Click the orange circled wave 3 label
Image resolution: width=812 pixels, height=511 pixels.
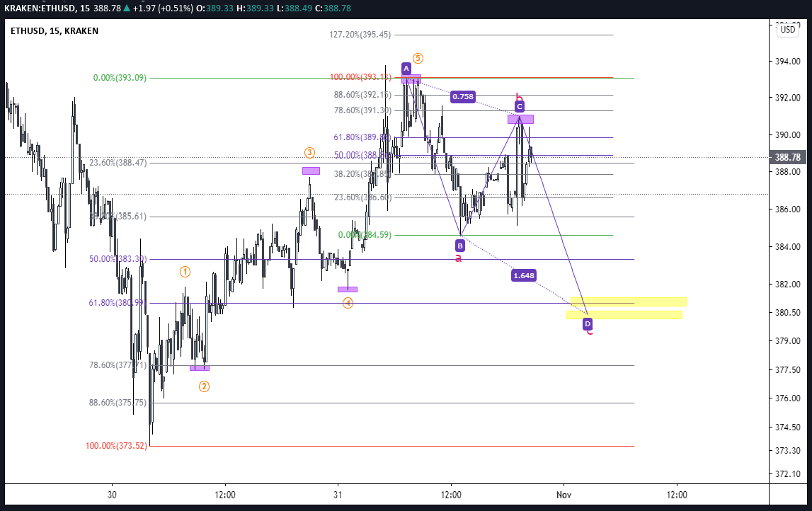tap(309, 153)
